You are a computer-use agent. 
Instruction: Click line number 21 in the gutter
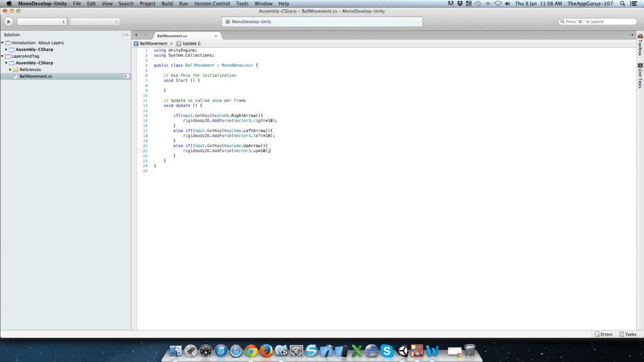[145, 151]
